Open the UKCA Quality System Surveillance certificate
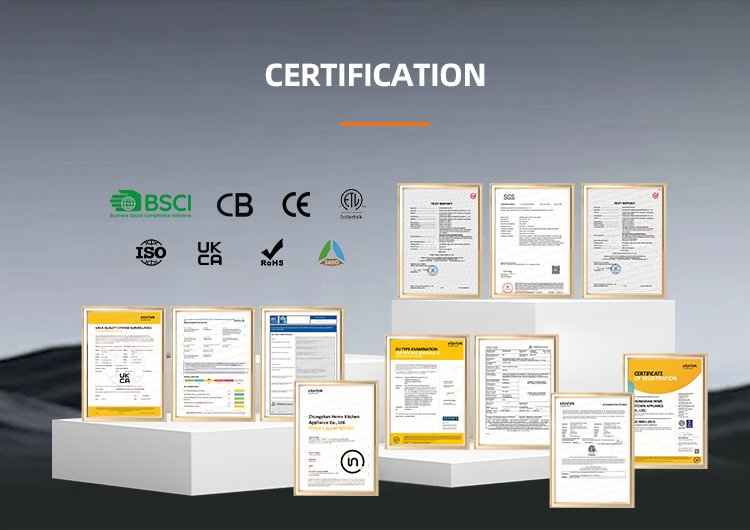Viewport: 750px width, 530px height. coord(124,364)
